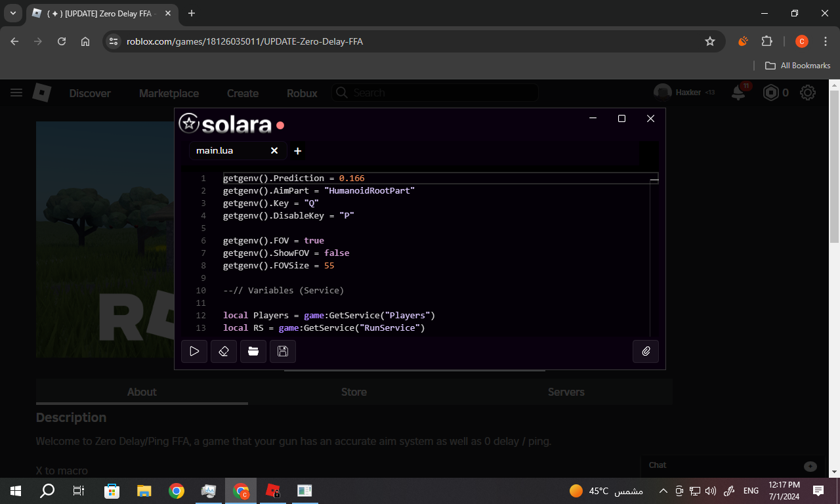Open the All Bookmarks folder
This screenshot has width=840, height=504.
pyautogui.click(x=798, y=66)
